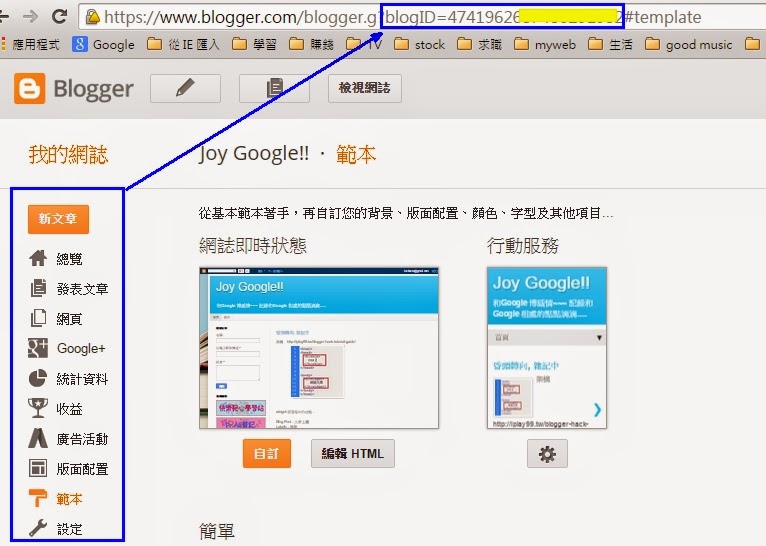Screen dimensions: 766x546
Task: Open the 求職 bookmark folder
Action: tap(480, 44)
